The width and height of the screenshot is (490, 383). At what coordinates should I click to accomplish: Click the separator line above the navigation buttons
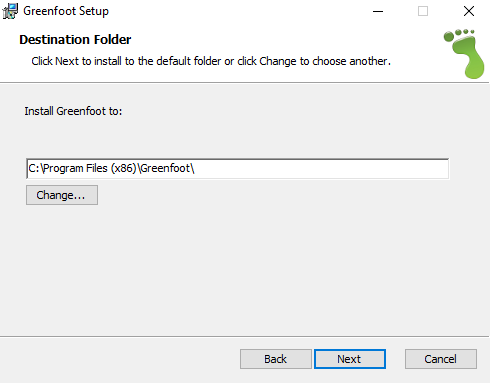244,336
